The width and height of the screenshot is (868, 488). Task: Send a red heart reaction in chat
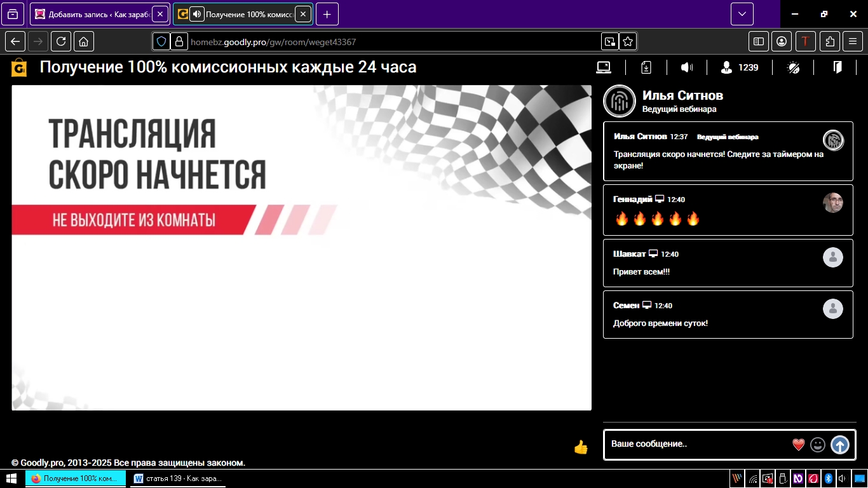[x=799, y=445]
